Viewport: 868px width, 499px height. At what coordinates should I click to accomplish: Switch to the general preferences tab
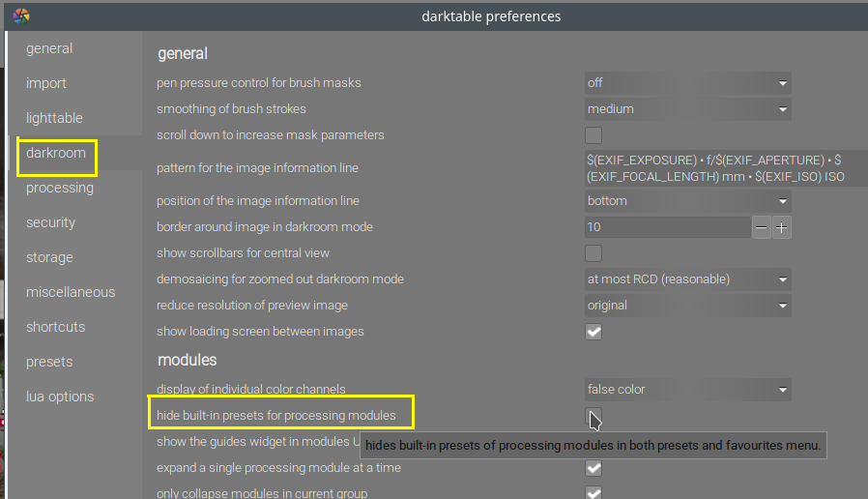tap(49, 48)
